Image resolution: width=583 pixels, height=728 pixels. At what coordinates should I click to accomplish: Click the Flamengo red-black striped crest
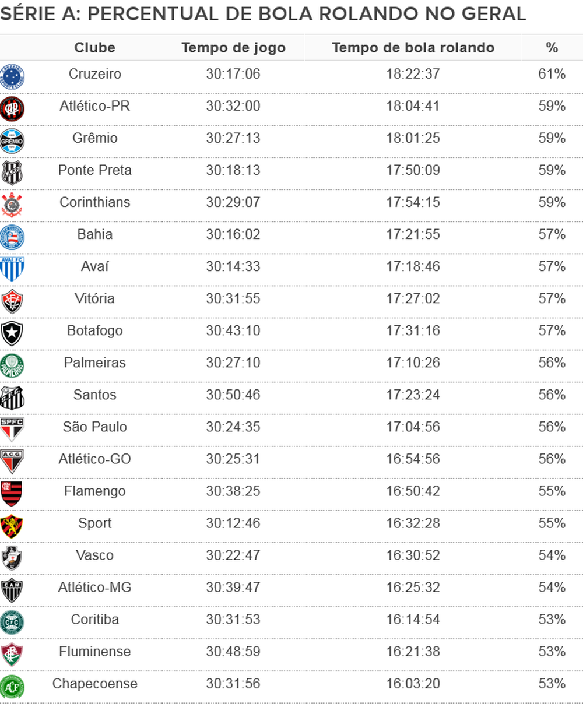(x=12, y=494)
